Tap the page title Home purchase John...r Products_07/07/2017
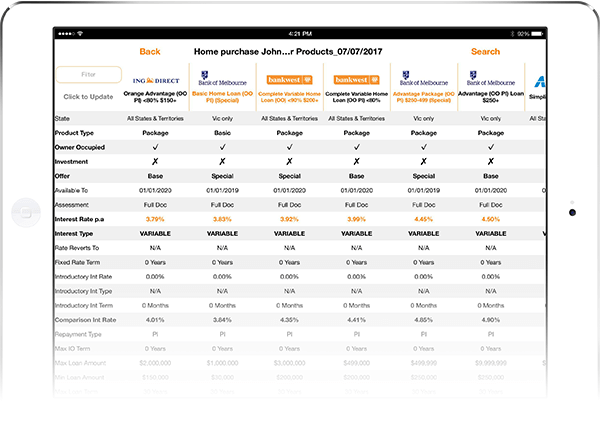Viewport: 600px width, 424px height. (288, 52)
